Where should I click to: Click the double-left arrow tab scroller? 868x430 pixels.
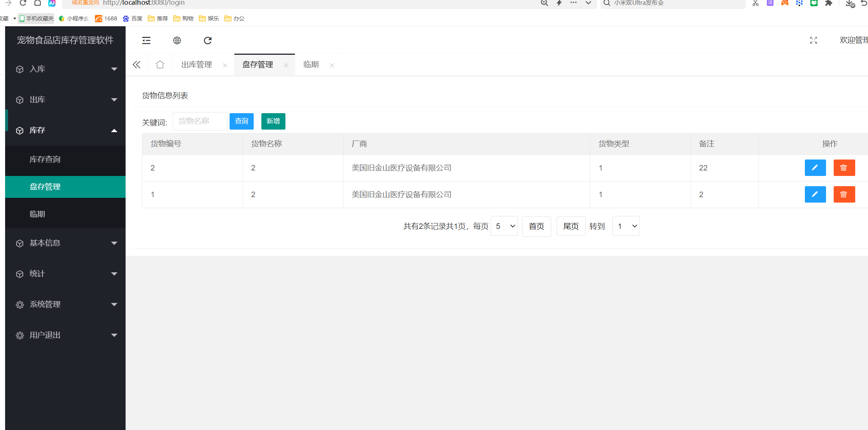(x=137, y=65)
